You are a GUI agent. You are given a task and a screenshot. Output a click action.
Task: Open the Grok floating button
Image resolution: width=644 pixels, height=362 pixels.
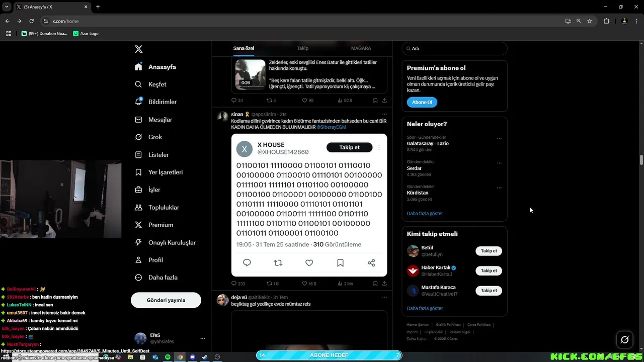point(625,340)
